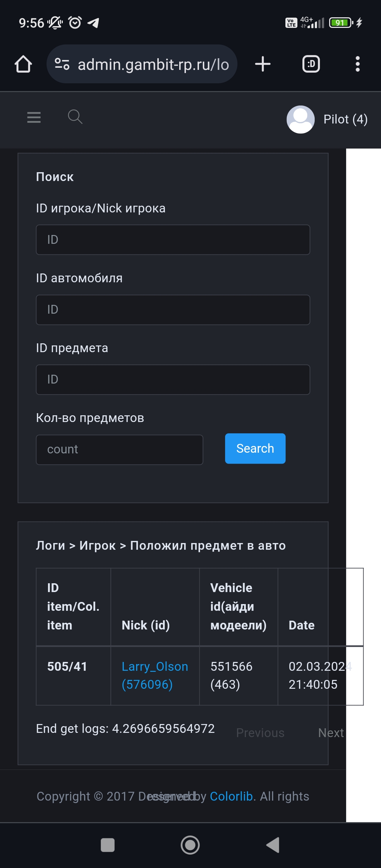Focus the vehicle ID input field
Viewport: 381px width, 868px height.
point(173,310)
